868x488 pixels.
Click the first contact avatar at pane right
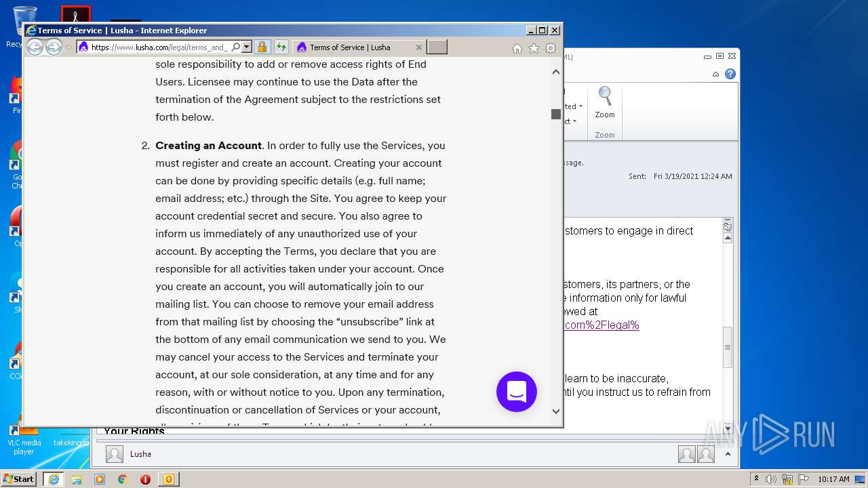pos(687,454)
